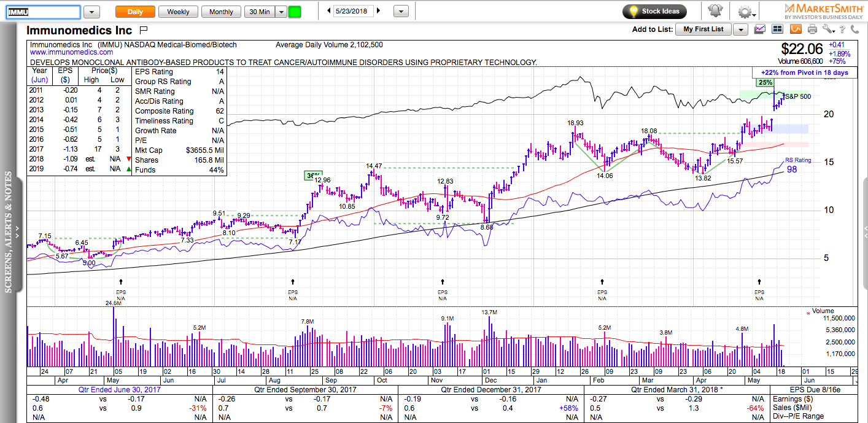This screenshot has width=868, height=423.
Task: Click the blue icon left of the orange one
Action: [x=778, y=29]
